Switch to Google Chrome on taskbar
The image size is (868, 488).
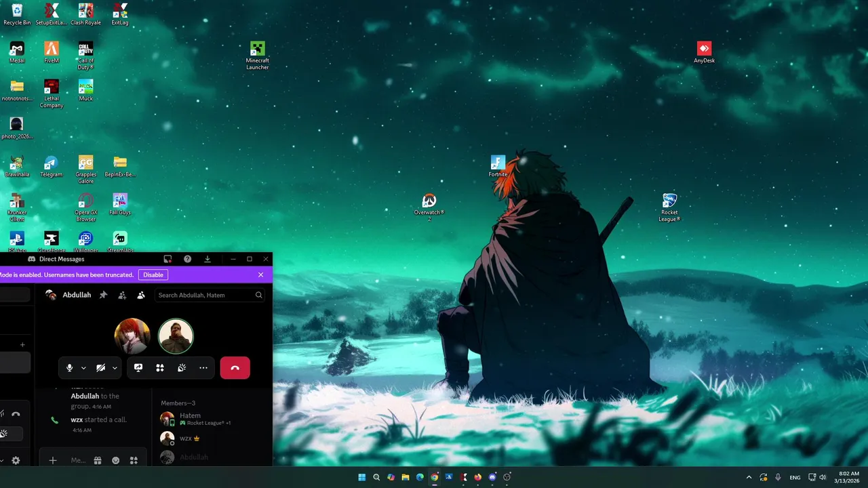(435, 477)
